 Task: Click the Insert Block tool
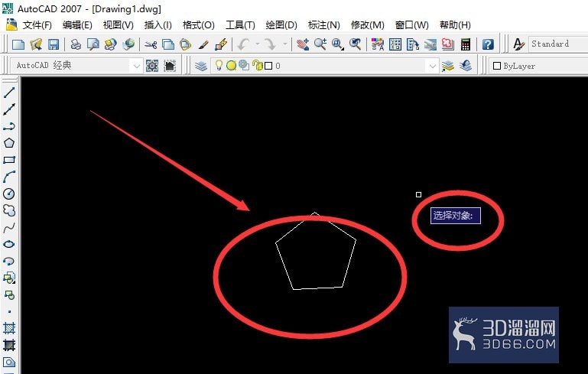(9, 278)
